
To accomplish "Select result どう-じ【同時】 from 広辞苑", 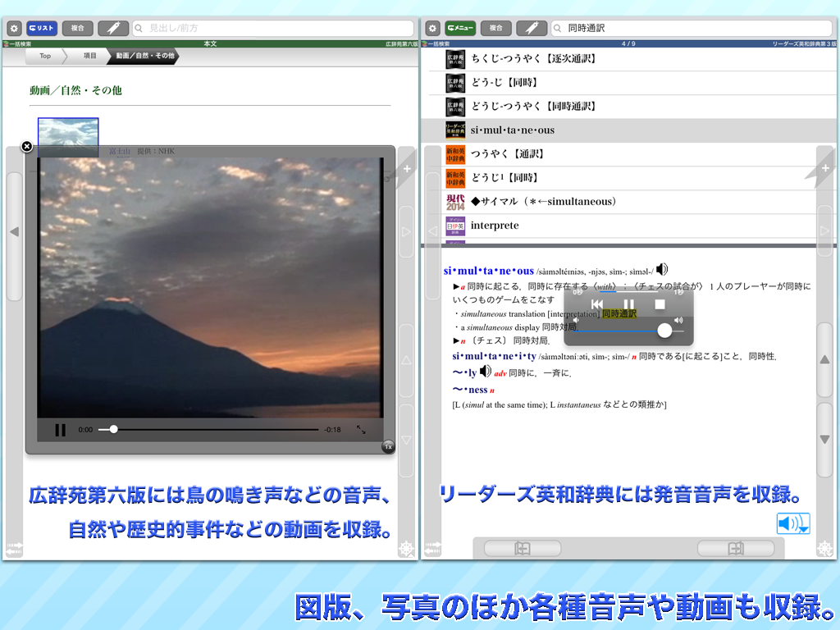I will pyautogui.click(x=628, y=83).
